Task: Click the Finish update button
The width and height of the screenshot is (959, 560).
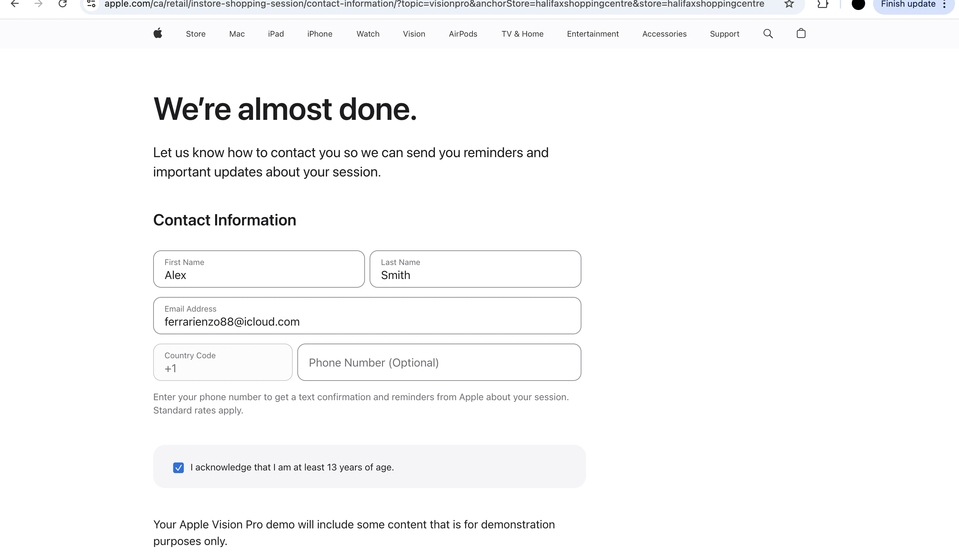Action: [908, 4]
